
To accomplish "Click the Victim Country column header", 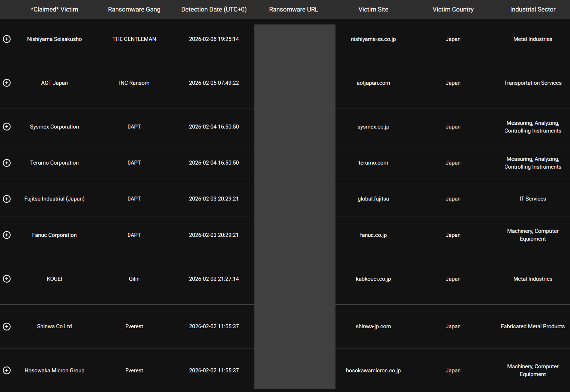I will click(x=453, y=10).
